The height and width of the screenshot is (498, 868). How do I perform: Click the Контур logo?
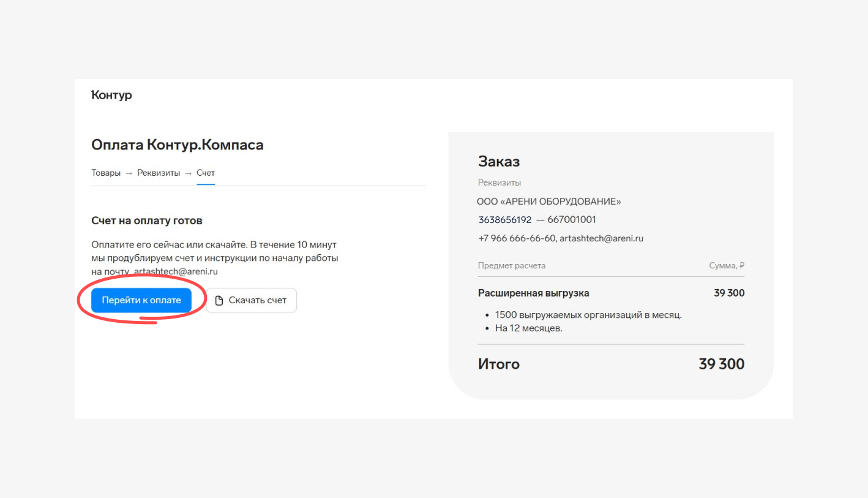(x=111, y=95)
